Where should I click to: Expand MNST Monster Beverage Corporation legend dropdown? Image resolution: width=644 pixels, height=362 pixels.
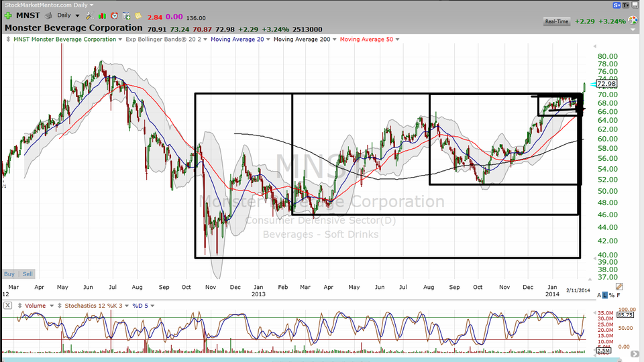pyautogui.click(x=120, y=40)
